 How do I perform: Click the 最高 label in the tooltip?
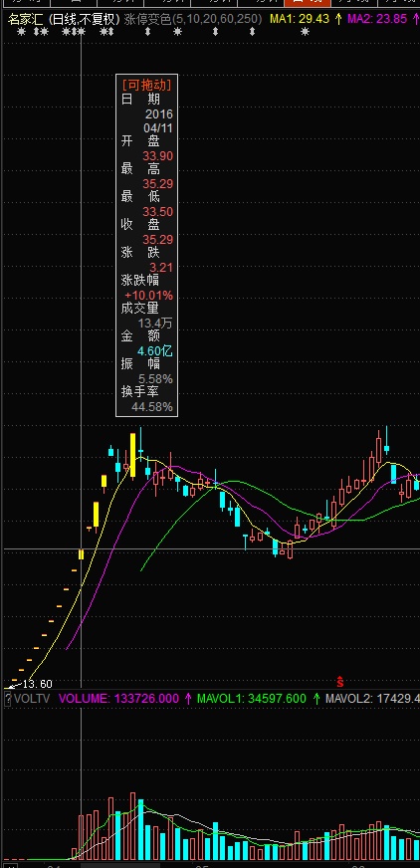coord(140,169)
